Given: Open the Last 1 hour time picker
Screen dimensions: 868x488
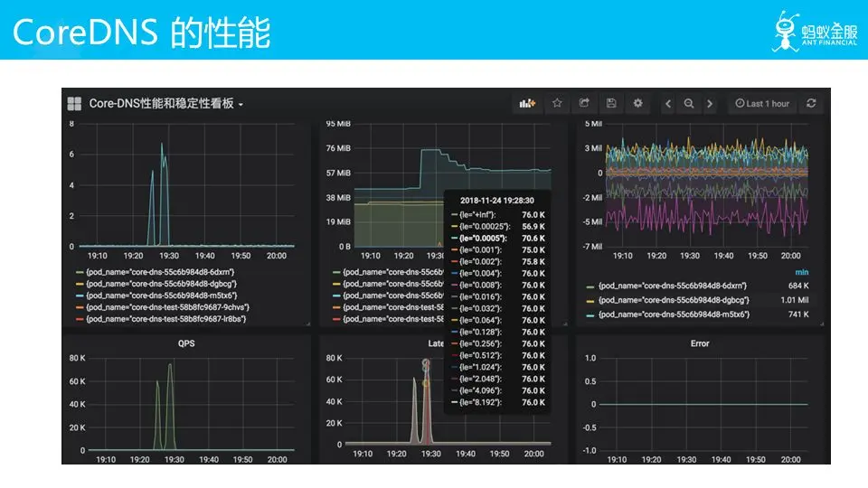Looking at the screenshot, I should tap(762, 103).
